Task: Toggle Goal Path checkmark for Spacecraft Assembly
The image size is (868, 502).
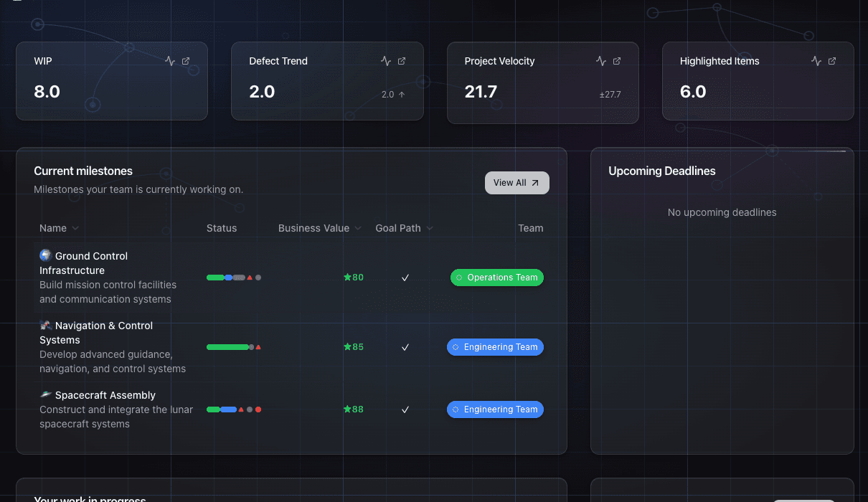Action: 405,409
